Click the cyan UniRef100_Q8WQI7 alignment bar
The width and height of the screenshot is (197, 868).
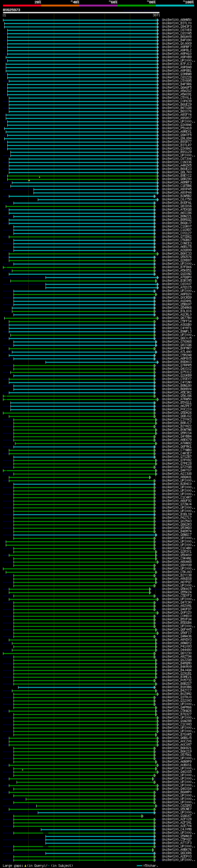pos(84,535)
